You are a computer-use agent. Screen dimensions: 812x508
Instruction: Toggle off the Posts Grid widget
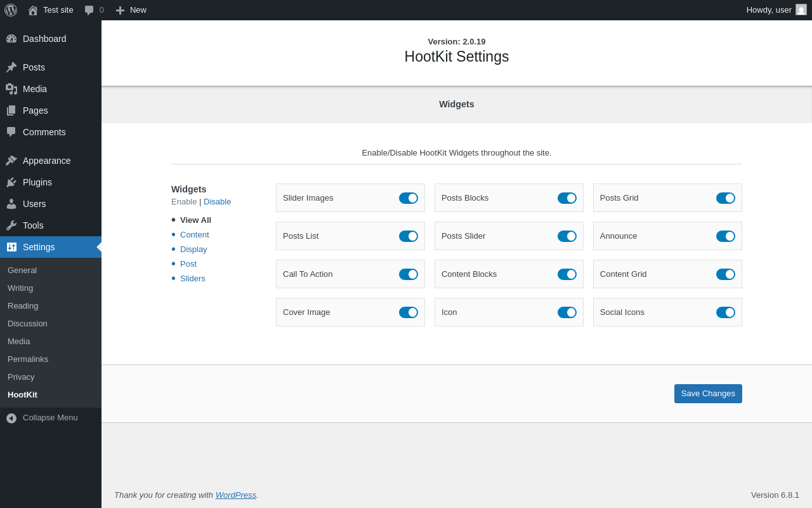point(725,198)
